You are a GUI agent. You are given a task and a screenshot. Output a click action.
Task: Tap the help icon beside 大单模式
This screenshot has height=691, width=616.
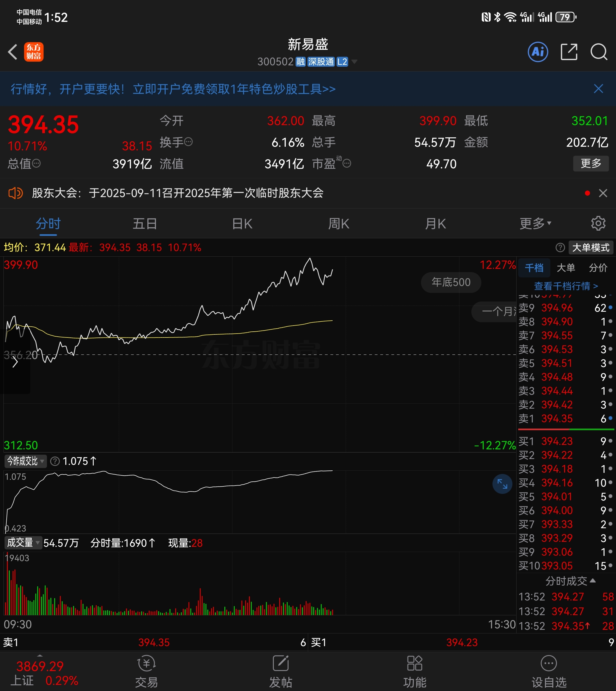(x=560, y=247)
